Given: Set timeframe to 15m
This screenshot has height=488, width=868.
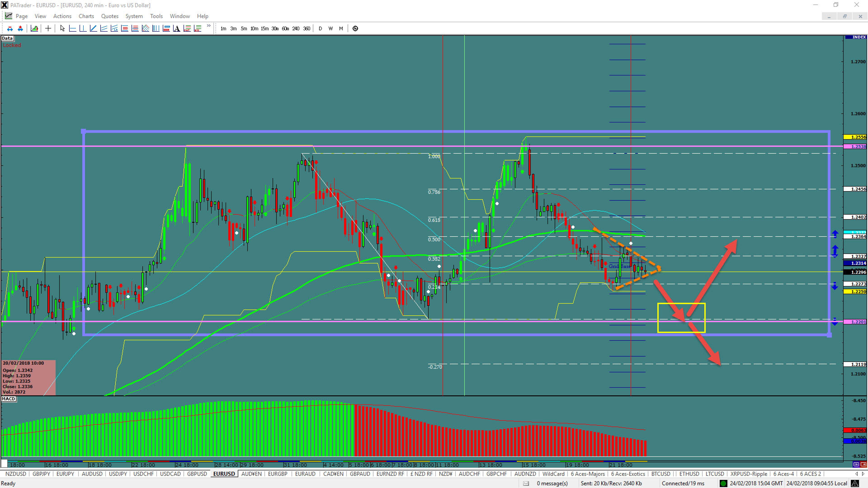Looking at the screenshot, I should pos(264,29).
